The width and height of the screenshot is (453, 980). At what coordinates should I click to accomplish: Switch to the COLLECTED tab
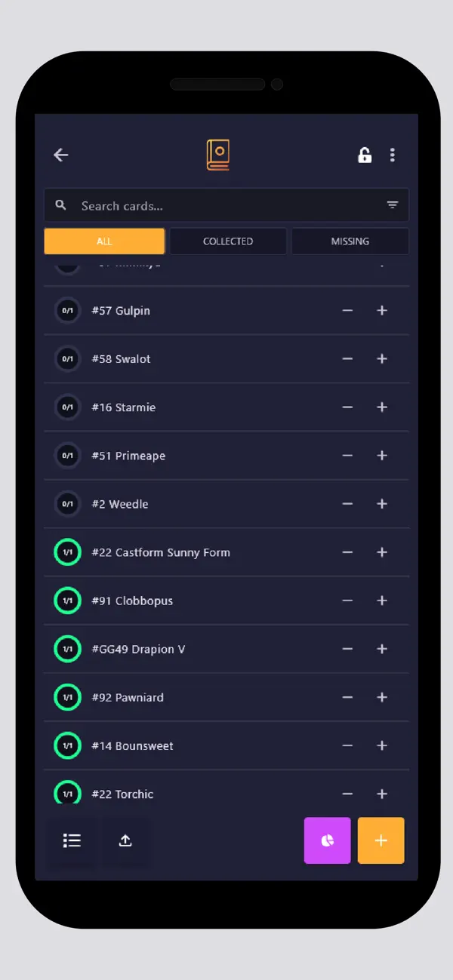(x=228, y=241)
